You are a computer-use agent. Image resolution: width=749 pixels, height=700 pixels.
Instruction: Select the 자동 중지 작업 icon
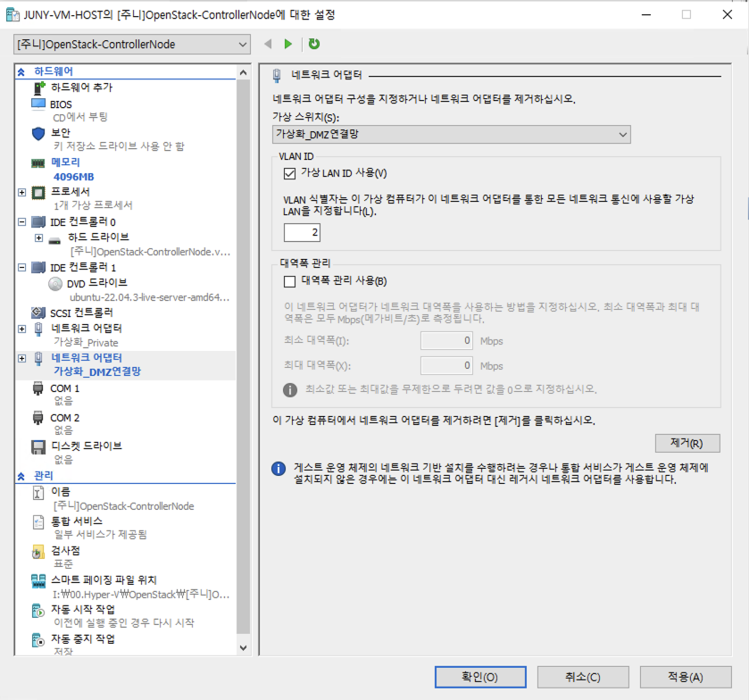click(x=38, y=640)
